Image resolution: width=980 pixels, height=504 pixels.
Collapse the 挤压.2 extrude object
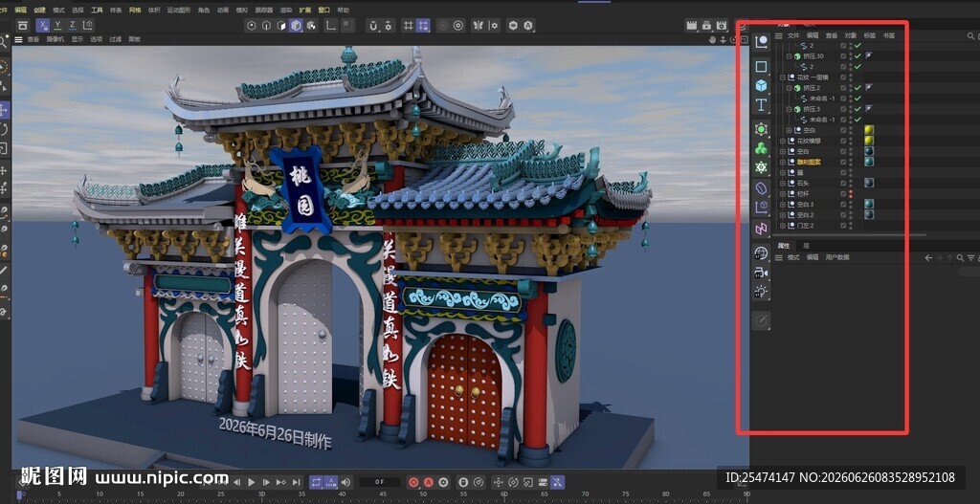pos(789,88)
